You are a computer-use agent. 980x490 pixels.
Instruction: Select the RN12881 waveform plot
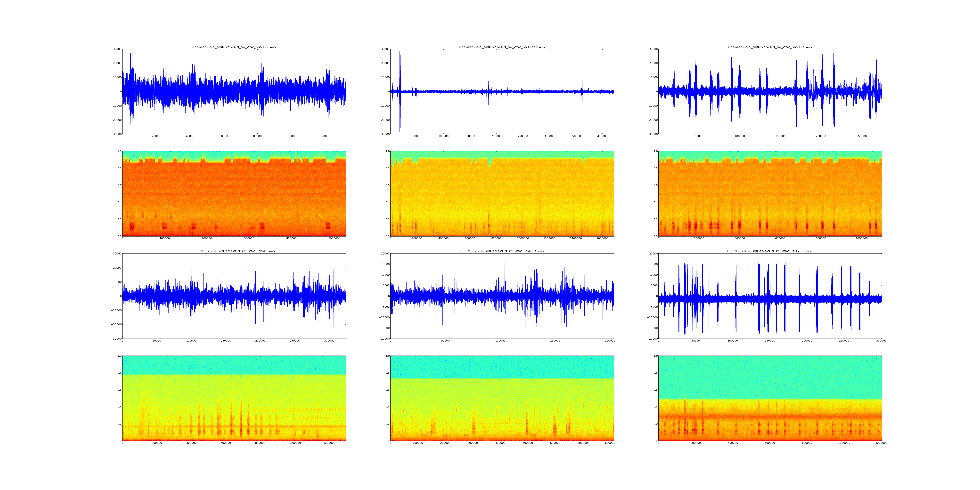click(770, 296)
